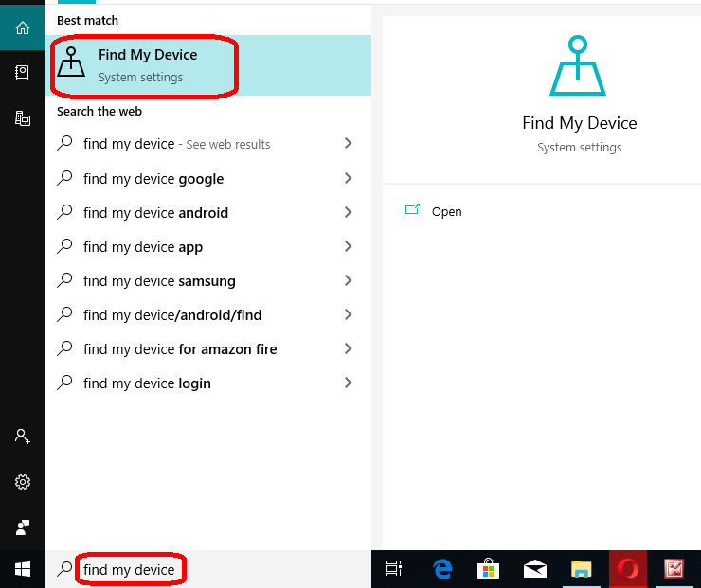Expand chevron for 'find my device login'
The width and height of the screenshot is (701, 588).
349,383
